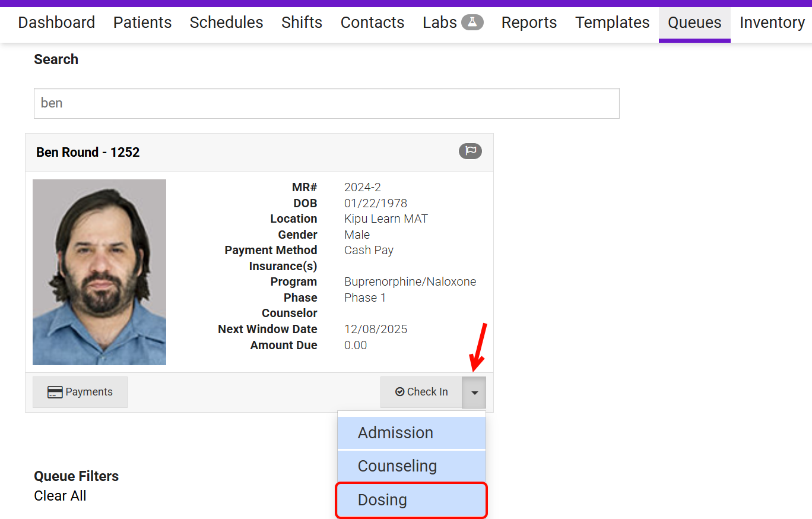Image resolution: width=812 pixels, height=519 pixels.
Task: Click the patient search input field
Action: coord(326,103)
